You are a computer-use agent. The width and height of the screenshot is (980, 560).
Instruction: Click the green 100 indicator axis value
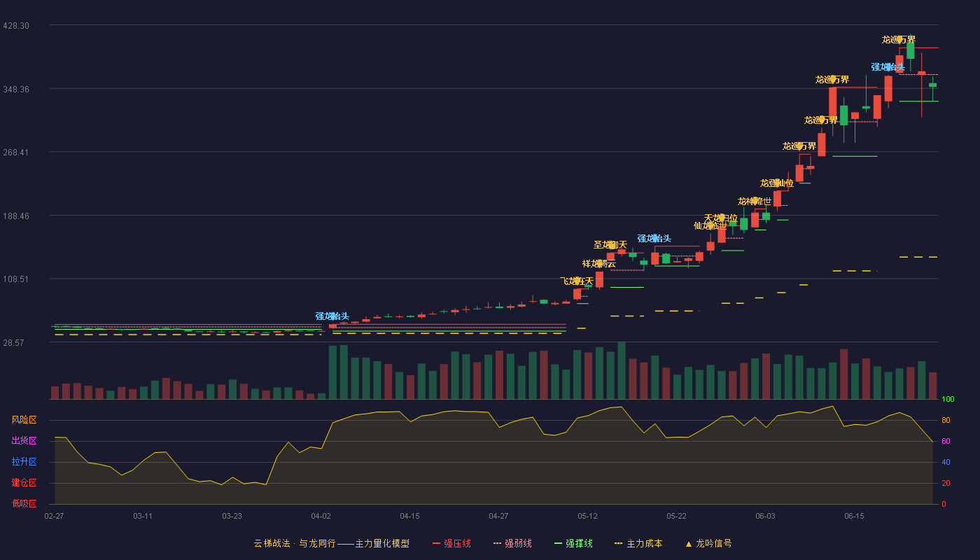(948, 399)
